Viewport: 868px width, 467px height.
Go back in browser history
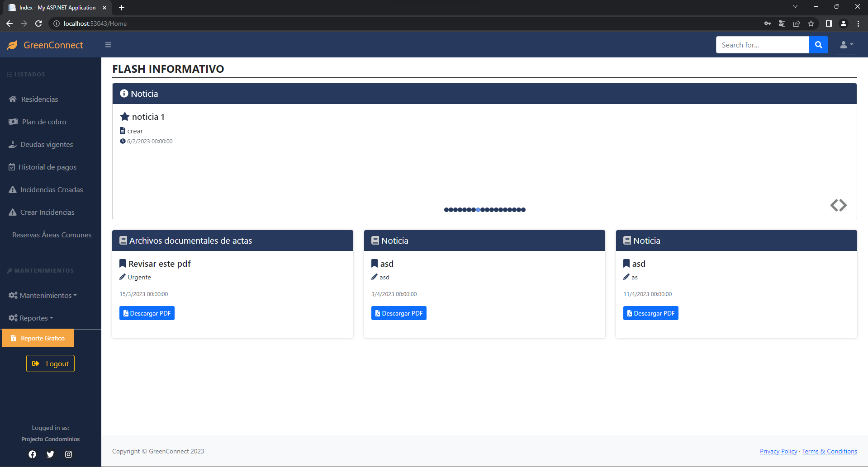(9, 24)
